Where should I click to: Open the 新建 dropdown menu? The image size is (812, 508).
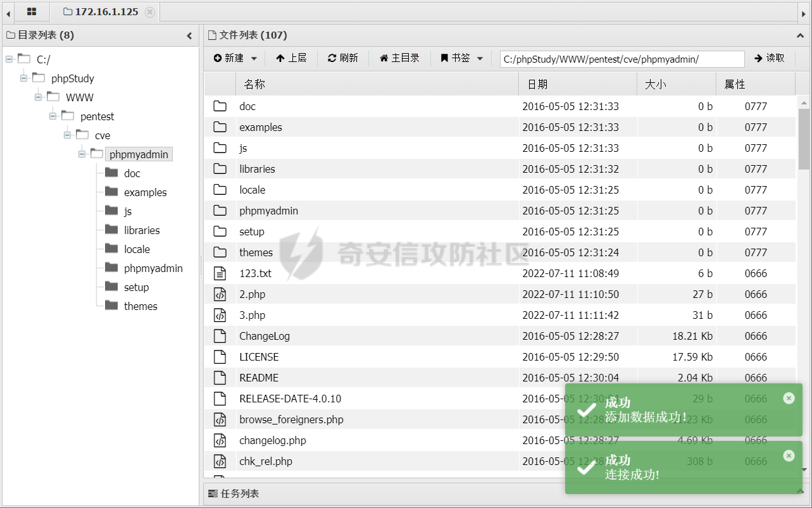[235, 58]
